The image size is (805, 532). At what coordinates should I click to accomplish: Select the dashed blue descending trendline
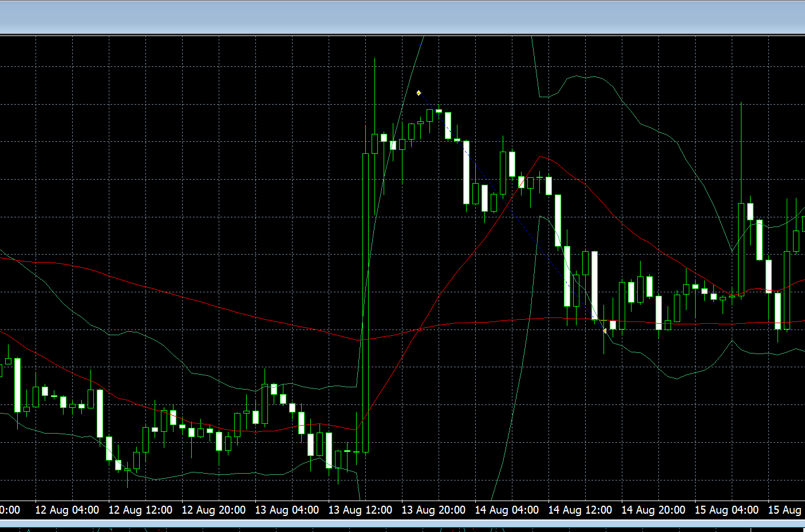(x=512, y=212)
